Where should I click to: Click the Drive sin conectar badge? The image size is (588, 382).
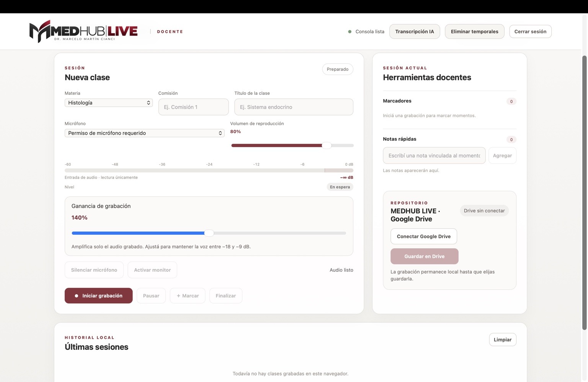tap(484, 211)
